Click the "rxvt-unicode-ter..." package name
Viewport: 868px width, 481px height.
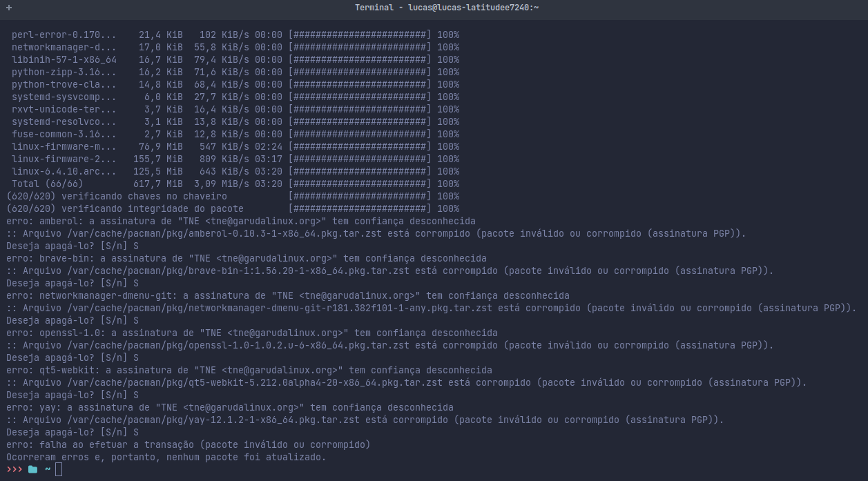point(64,109)
